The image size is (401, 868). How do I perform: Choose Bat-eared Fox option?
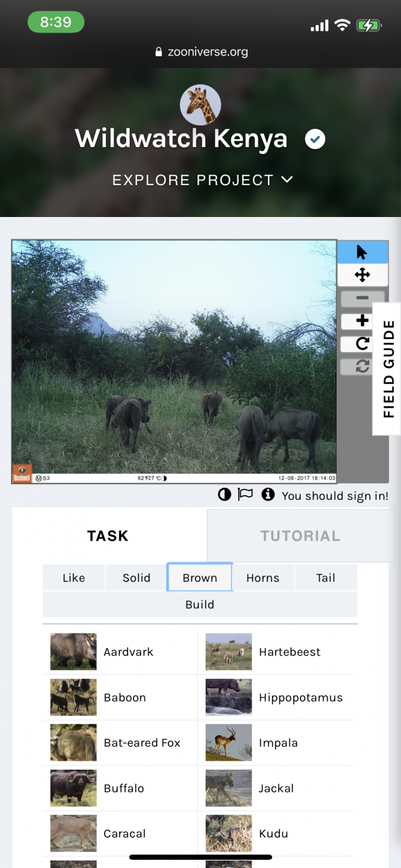[121, 743]
